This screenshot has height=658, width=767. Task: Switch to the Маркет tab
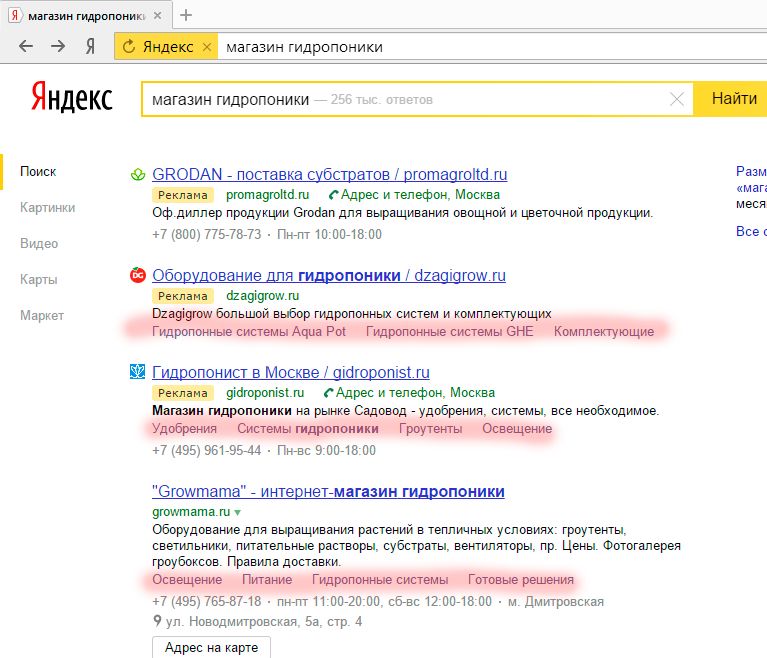click(x=42, y=316)
